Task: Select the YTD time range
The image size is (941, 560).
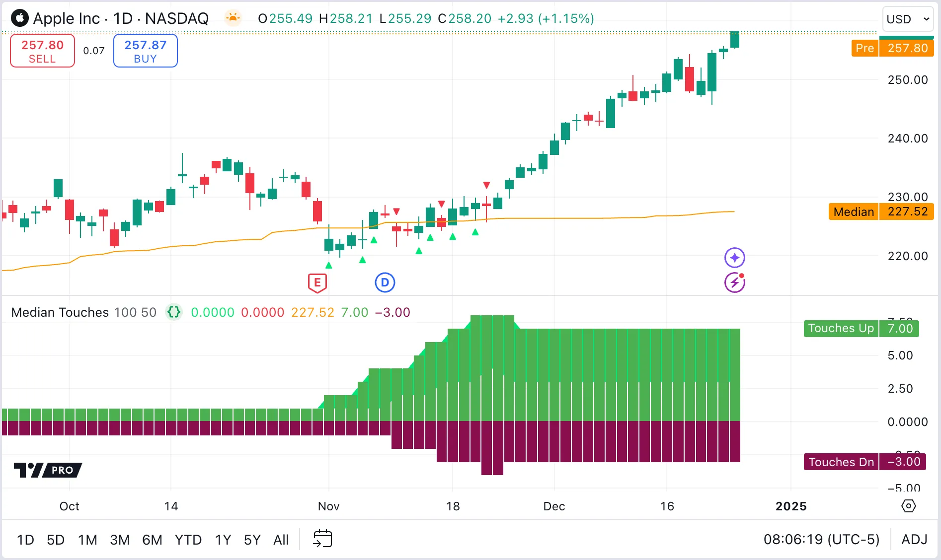Action: pos(188,540)
